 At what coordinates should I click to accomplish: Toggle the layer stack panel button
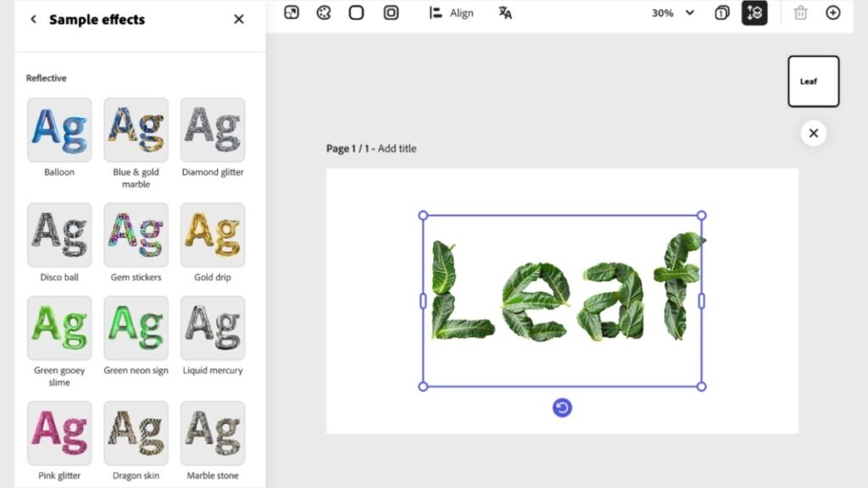[754, 13]
